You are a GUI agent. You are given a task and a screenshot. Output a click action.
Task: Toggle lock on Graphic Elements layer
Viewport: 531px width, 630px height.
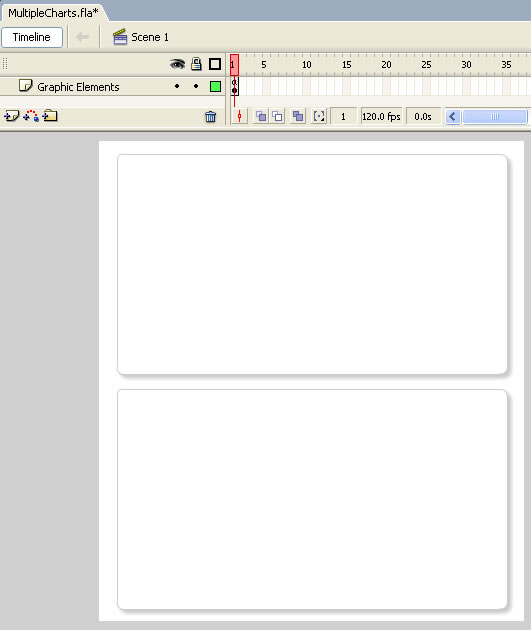point(196,86)
